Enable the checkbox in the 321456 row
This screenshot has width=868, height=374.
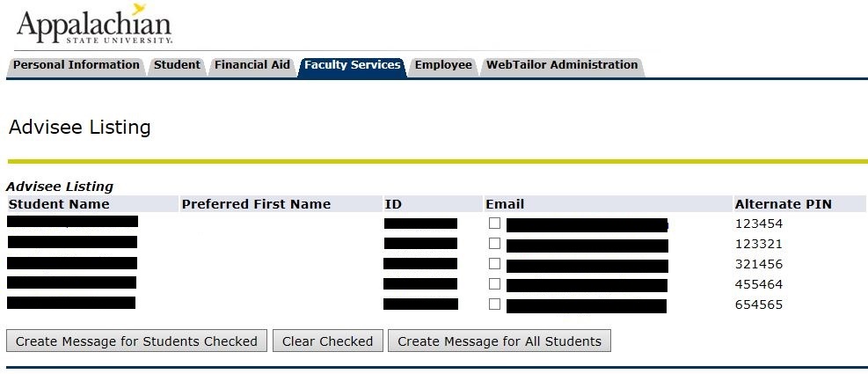(494, 264)
